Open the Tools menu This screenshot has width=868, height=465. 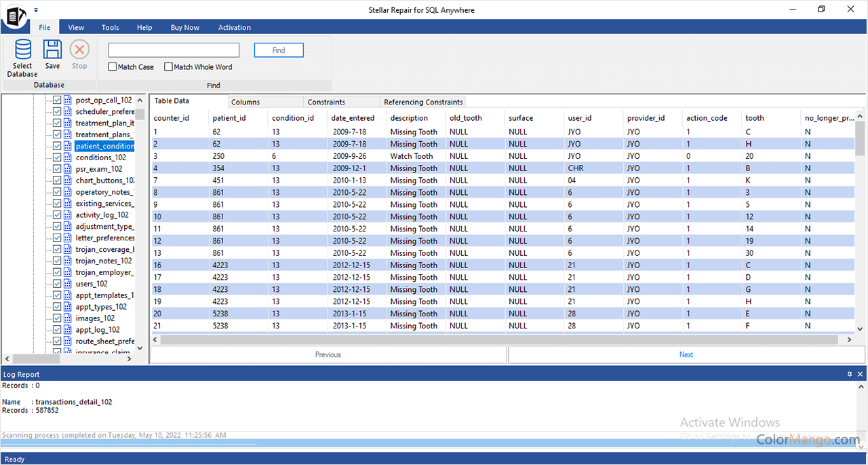pyautogui.click(x=110, y=27)
